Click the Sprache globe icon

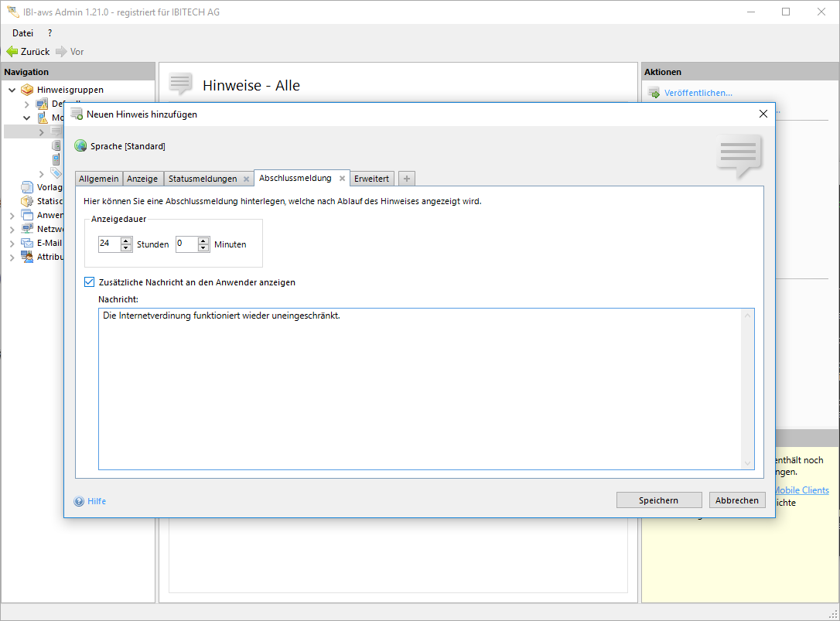coord(80,146)
